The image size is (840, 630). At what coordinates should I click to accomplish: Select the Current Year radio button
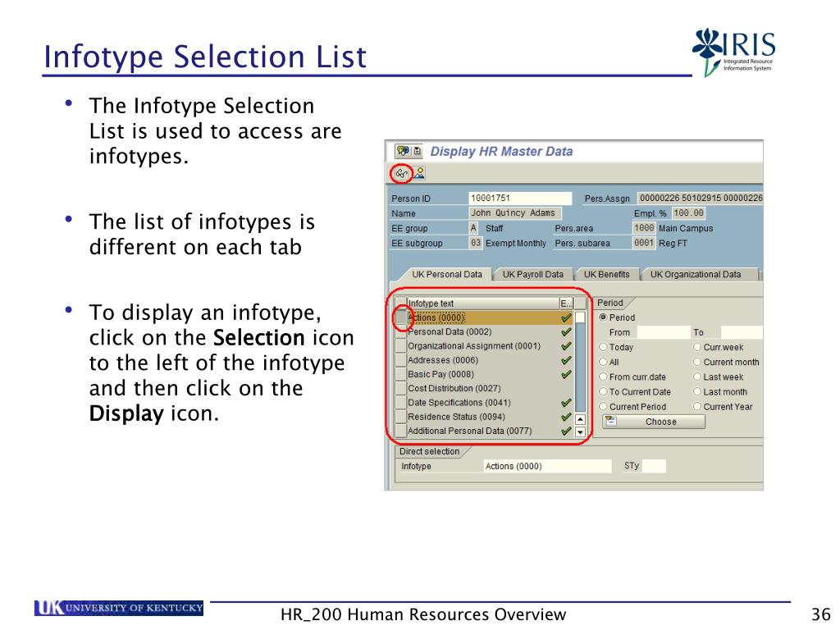(697, 407)
